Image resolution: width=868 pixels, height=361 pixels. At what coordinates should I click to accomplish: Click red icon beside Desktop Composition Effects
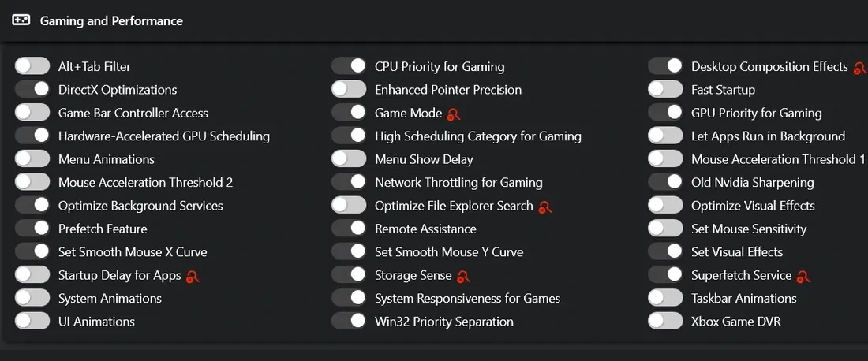[859, 68]
